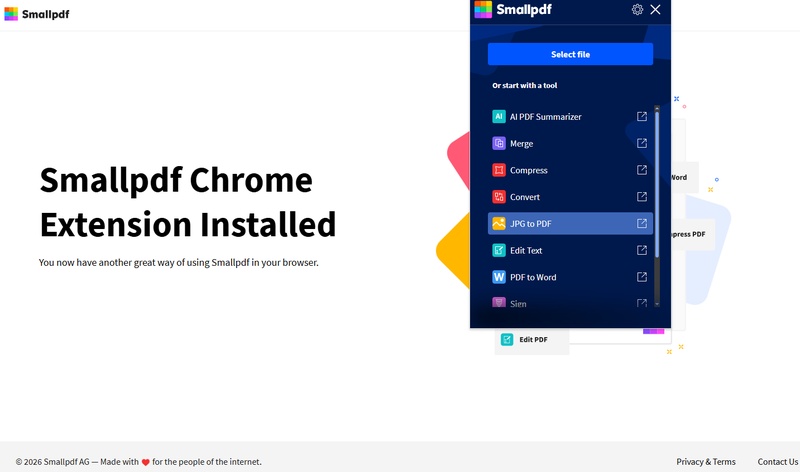
Task: Open Sign external link icon
Action: point(642,303)
